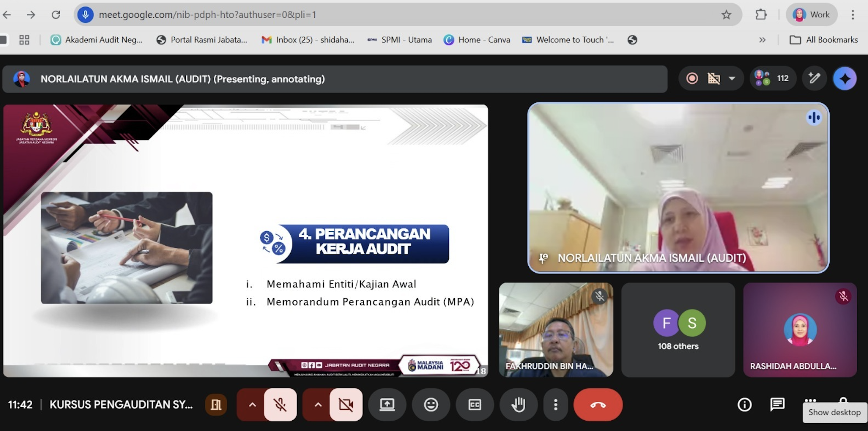
Task: Toggle closed captions CC button
Action: [474, 405]
